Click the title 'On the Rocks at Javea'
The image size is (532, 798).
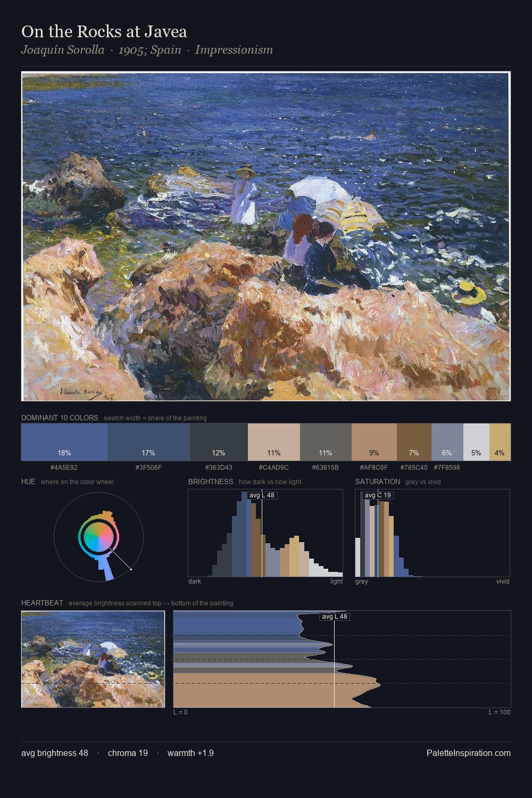(104, 31)
